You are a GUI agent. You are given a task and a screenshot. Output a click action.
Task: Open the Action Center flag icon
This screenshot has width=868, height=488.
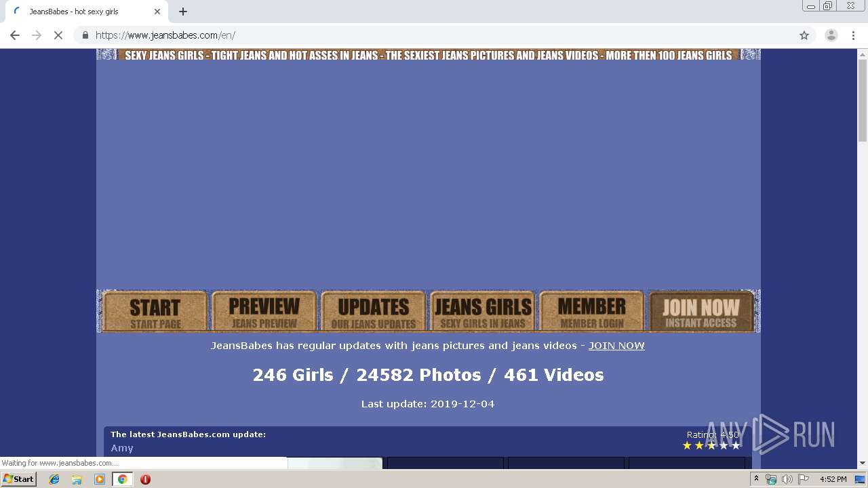click(803, 479)
